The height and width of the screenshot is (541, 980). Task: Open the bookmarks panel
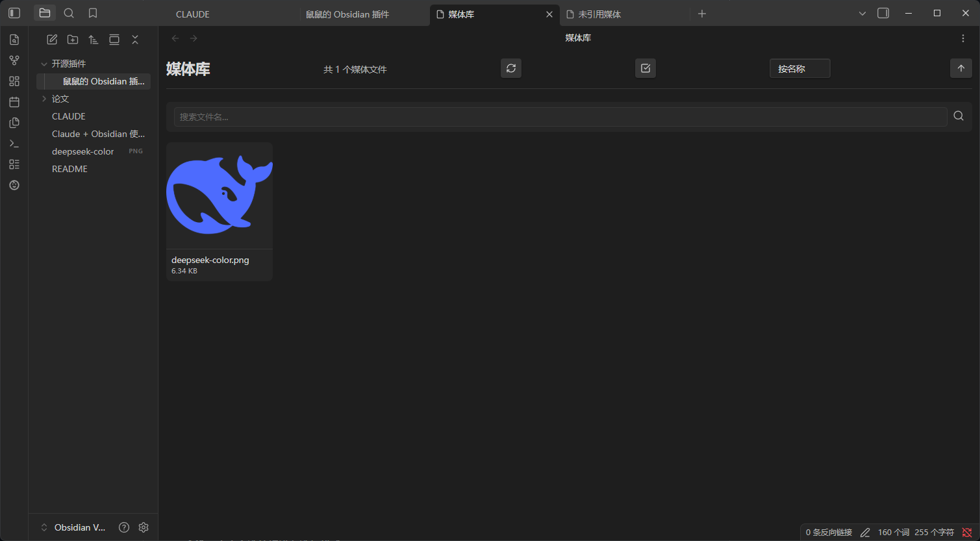pyautogui.click(x=93, y=13)
